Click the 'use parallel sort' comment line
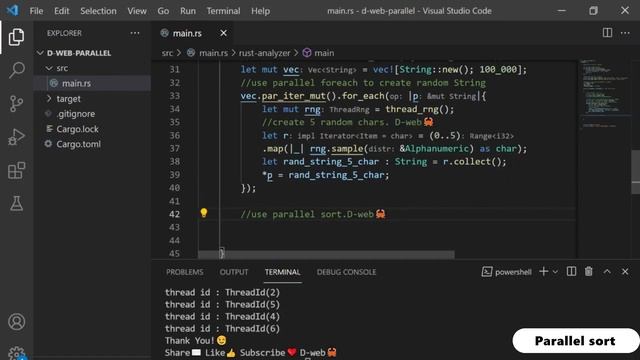This screenshot has width=640, height=360. tap(313, 214)
